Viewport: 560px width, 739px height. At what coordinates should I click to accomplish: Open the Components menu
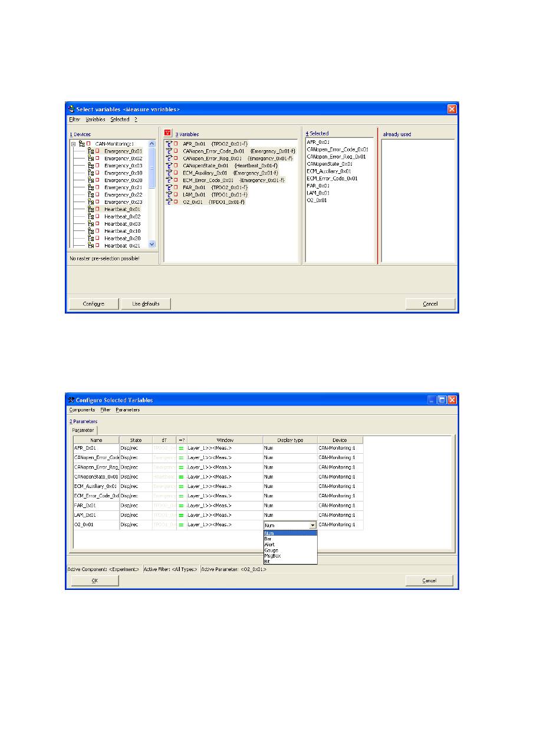[82, 410]
